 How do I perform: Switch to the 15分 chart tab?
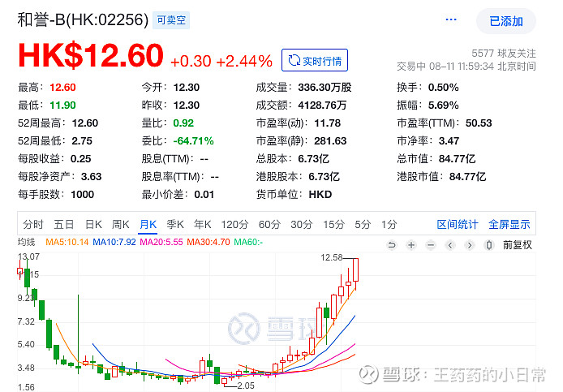333,225
